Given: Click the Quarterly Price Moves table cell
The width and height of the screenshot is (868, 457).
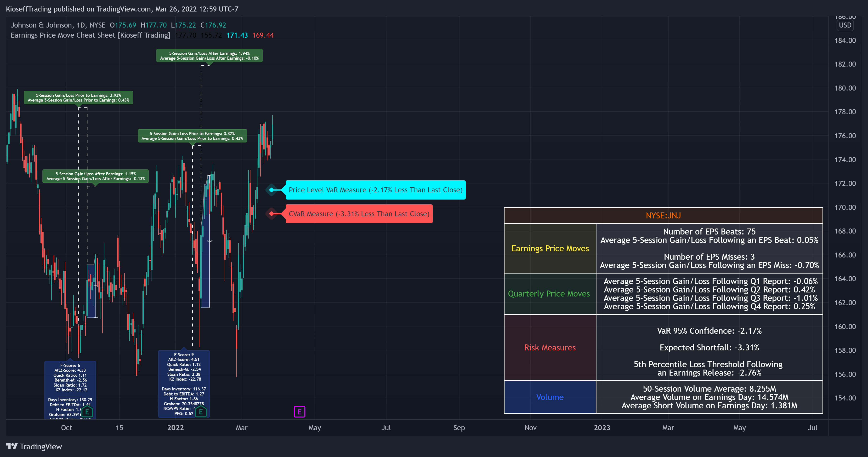Looking at the screenshot, I should (x=550, y=294).
